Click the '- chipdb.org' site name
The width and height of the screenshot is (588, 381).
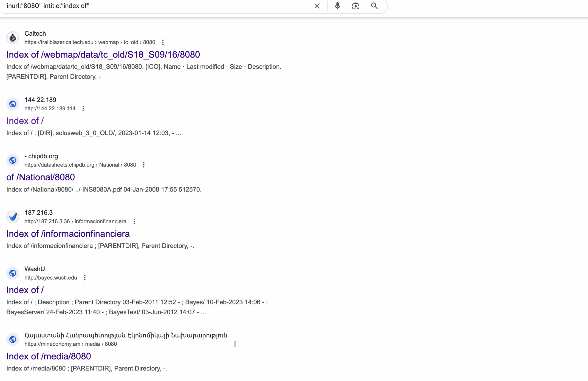click(x=41, y=156)
